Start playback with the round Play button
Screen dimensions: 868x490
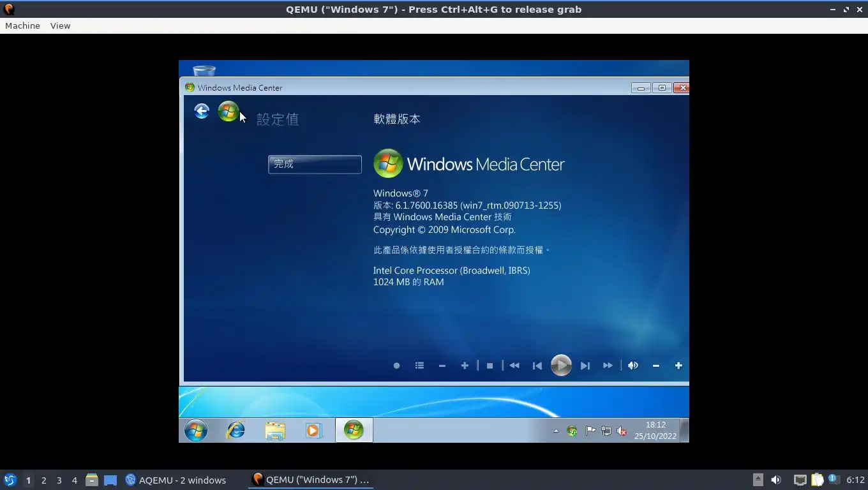click(561, 366)
